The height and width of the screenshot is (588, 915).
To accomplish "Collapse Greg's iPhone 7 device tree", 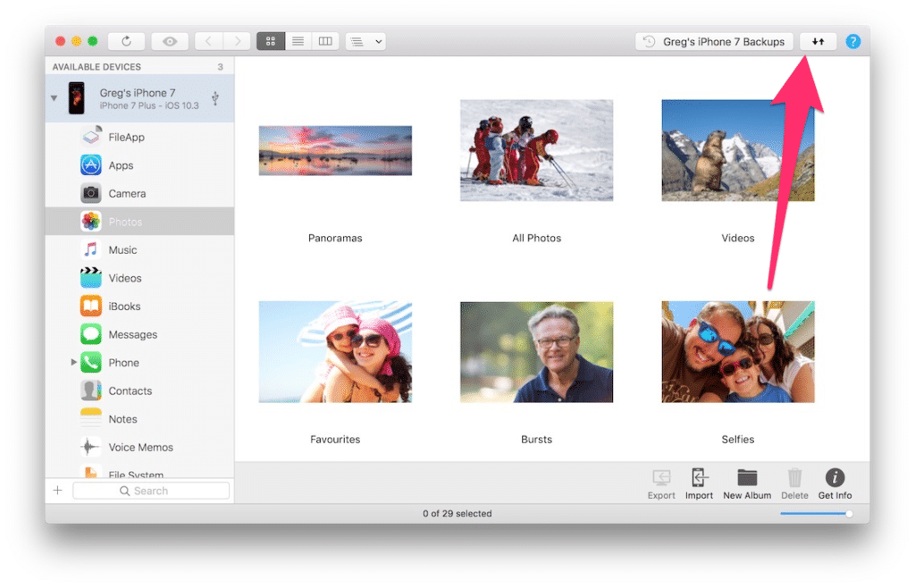I will click(x=55, y=98).
